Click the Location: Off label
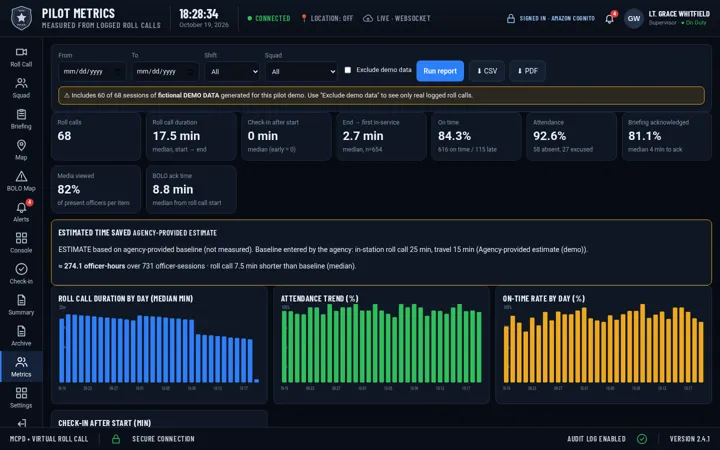Screen dimensions: 720x450 (x=332, y=18)
